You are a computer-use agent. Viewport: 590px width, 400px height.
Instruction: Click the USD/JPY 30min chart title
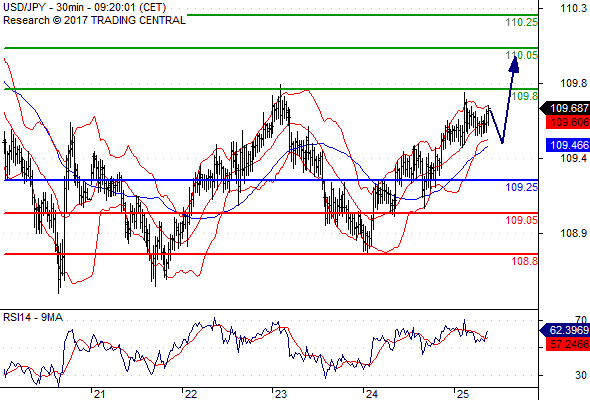(x=84, y=8)
